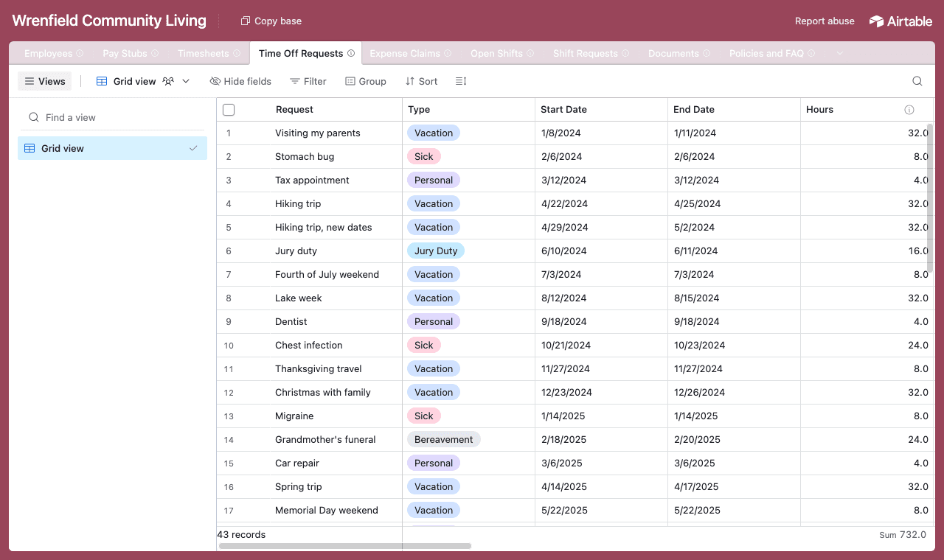944x560 pixels.
Task: Click the Bereavement type tag
Action: [443, 439]
